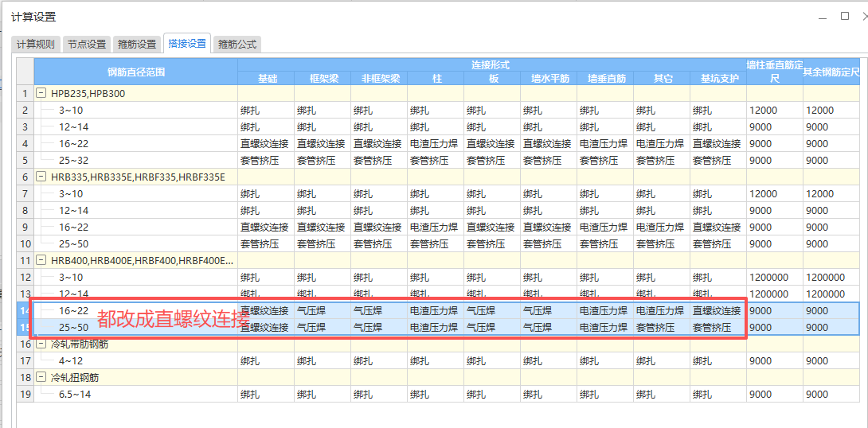This screenshot has width=868, height=428.
Task: Open the 节点设置 tab
Action: (87, 45)
